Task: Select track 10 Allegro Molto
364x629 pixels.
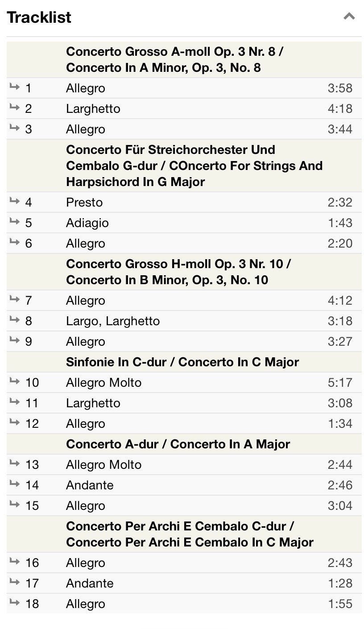Action: click(184, 382)
